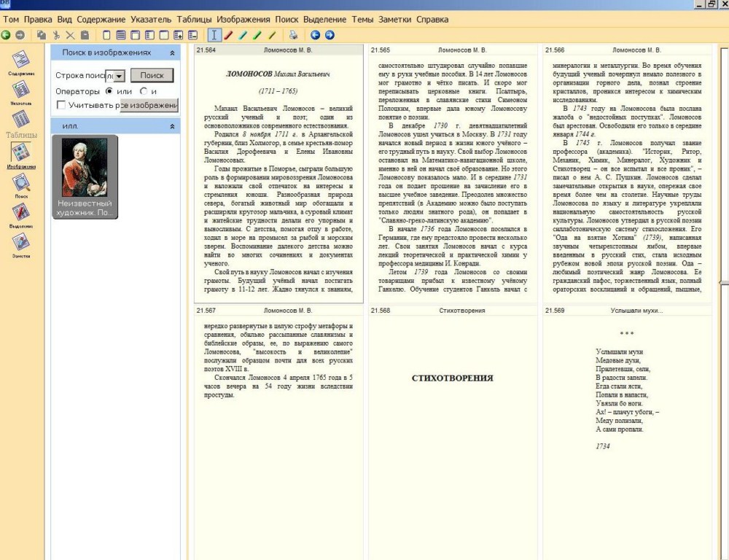729x560 pixels.
Task: Click the heading 'ЛОМОНОСОВ Михаил Васильевич'
Action: [278, 74]
